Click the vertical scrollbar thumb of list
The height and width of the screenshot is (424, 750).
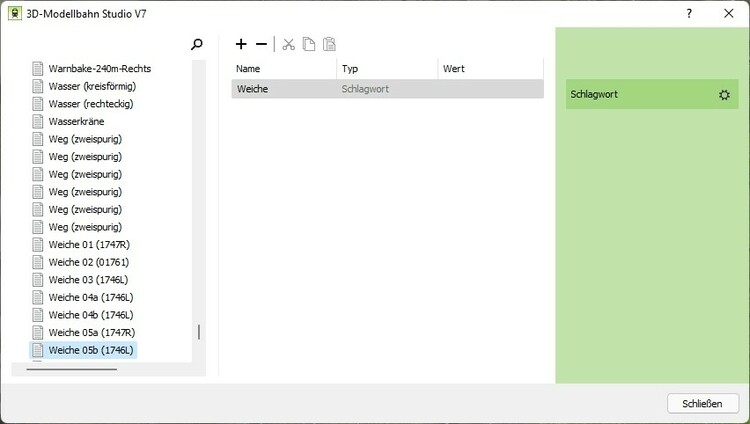199,332
